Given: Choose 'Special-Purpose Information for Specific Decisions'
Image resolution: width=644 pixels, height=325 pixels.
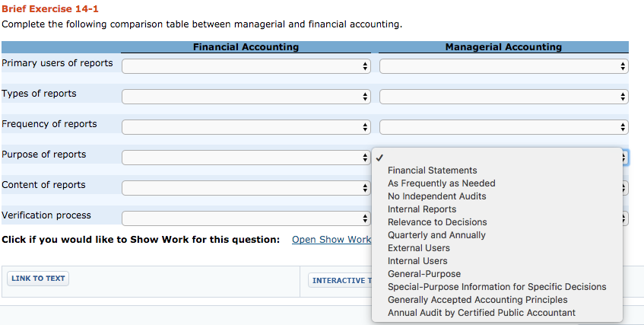Looking at the screenshot, I should click(x=497, y=287).
